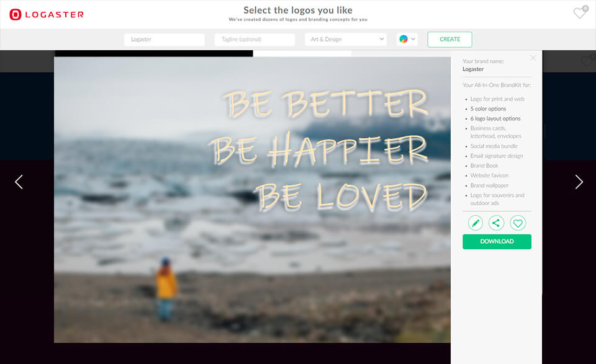Open the Art & Design industry dropdown
This screenshot has width=596, height=364.
[x=345, y=39]
